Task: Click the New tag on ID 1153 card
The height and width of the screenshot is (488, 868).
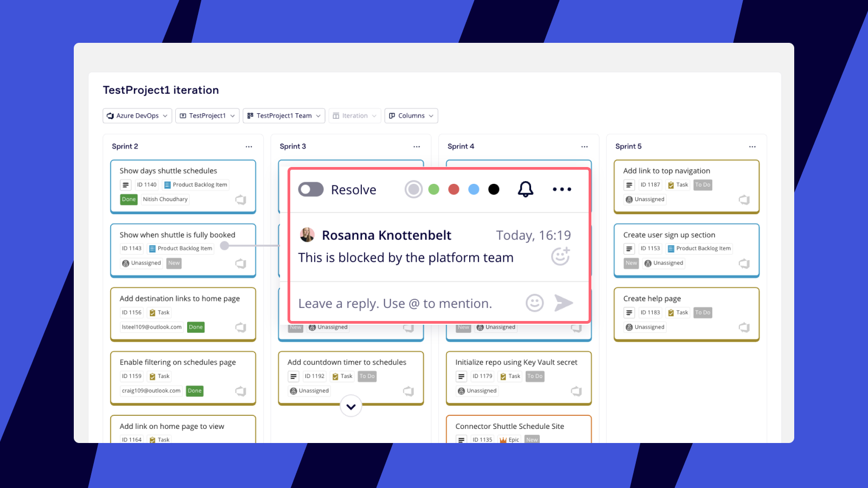Action: point(630,263)
